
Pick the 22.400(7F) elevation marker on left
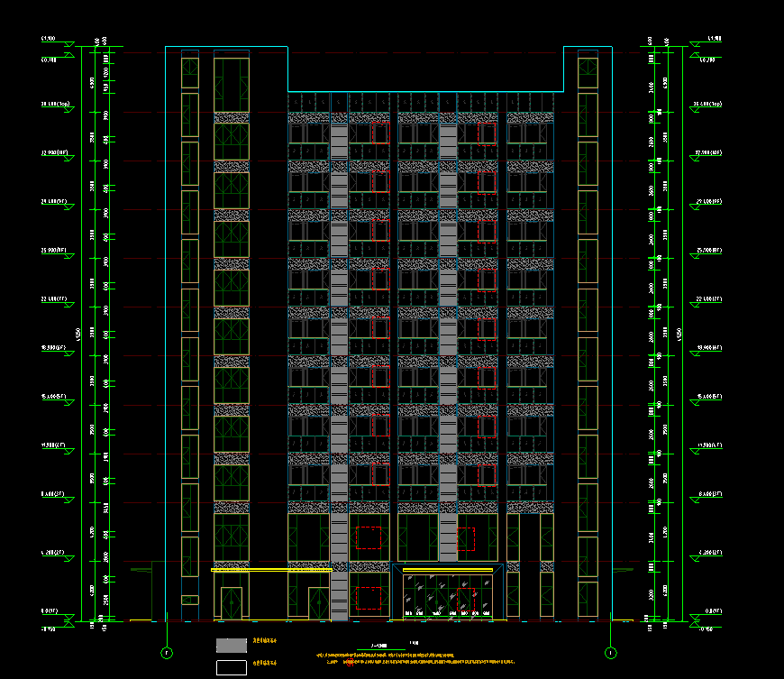[56, 299]
